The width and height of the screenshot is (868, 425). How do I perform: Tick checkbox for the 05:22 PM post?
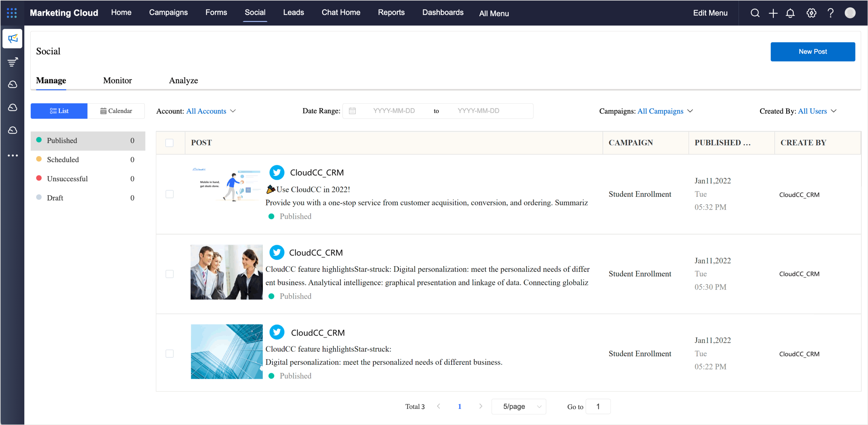pos(169,353)
